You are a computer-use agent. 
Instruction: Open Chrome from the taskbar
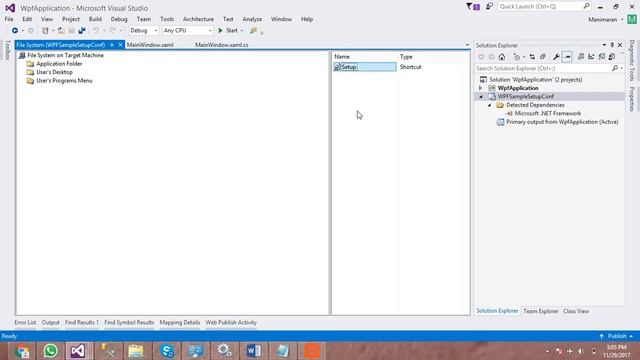click(x=22, y=351)
